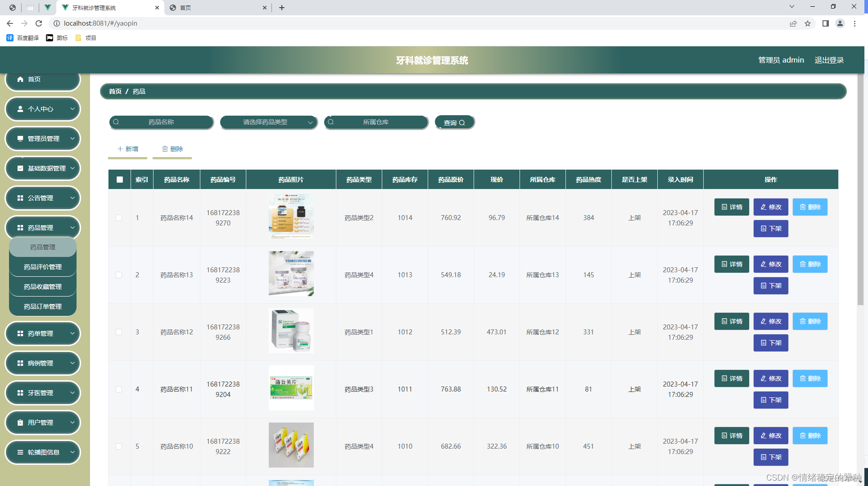Go back using browser back arrow
This screenshot has height=486, width=868.
pos(10,23)
